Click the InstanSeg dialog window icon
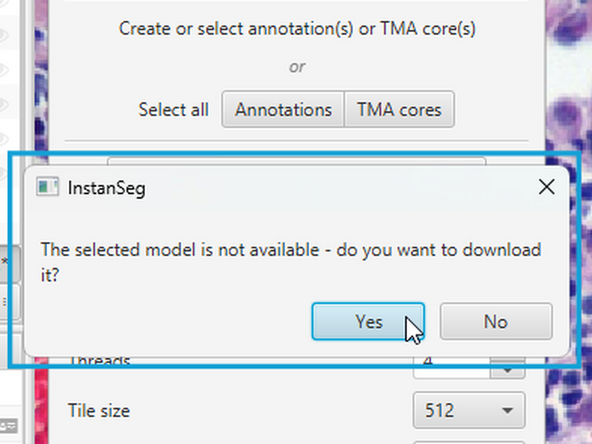Screen dimensions: 592x444 47,187
